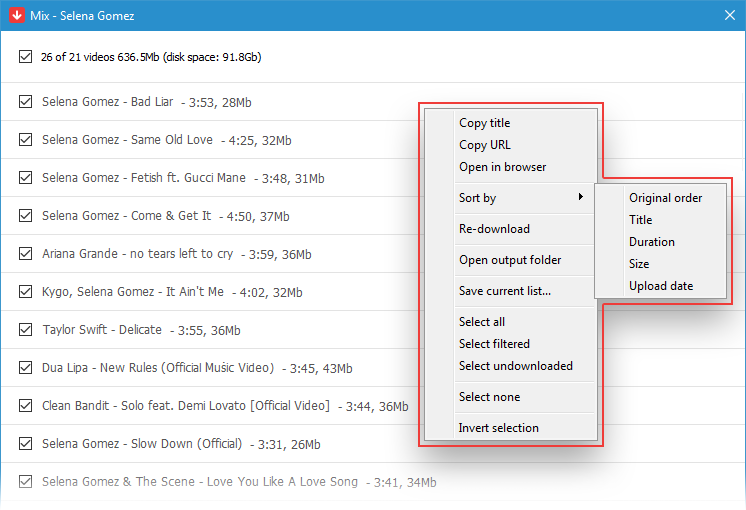
Task: Click the red download app icon in title bar
Action: (x=17, y=15)
